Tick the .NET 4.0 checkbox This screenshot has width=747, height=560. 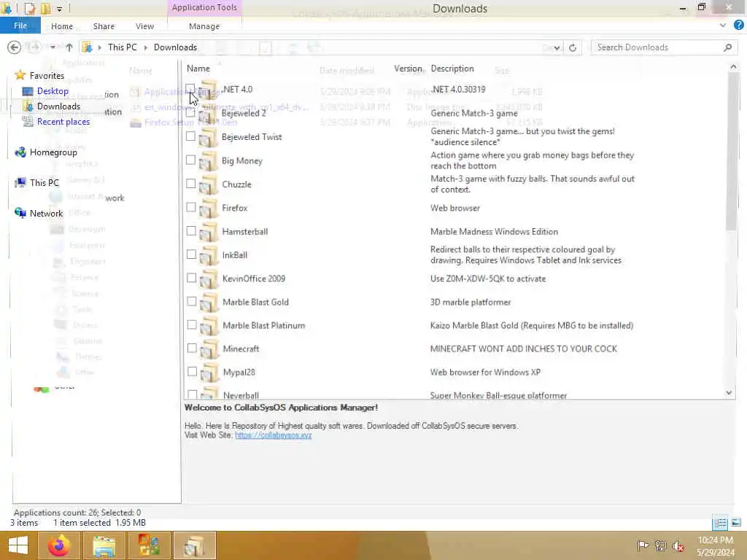click(x=190, y=89)
